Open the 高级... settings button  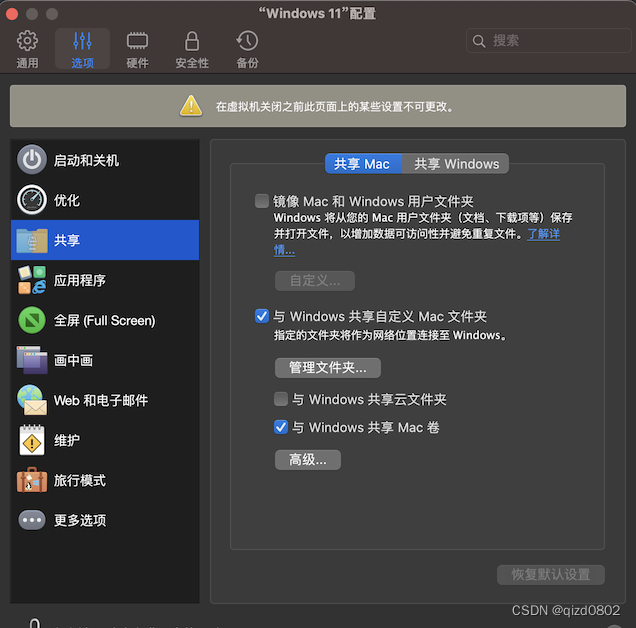pyautogui.click(x=308, y=460)
